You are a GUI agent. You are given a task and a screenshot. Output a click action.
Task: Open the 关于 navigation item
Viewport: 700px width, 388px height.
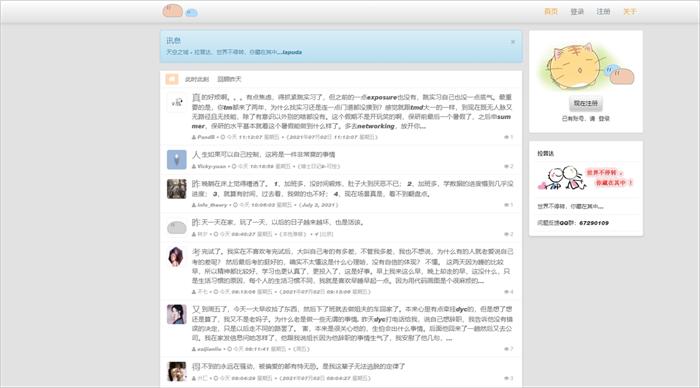point(629,12)
